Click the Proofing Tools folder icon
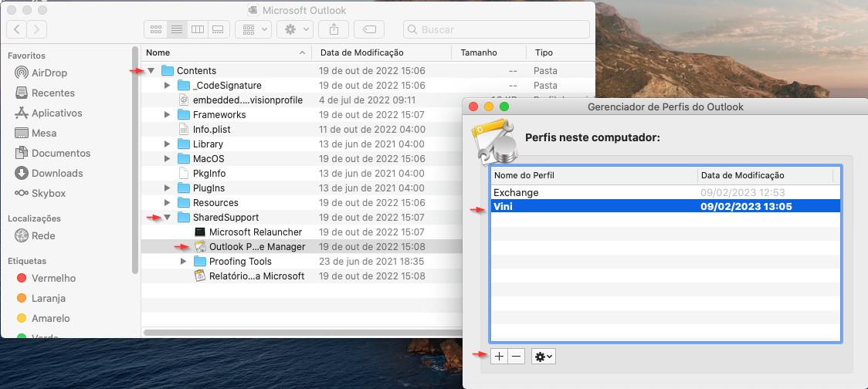The width and height of the screenshot is (868, 389). [200, 261]
